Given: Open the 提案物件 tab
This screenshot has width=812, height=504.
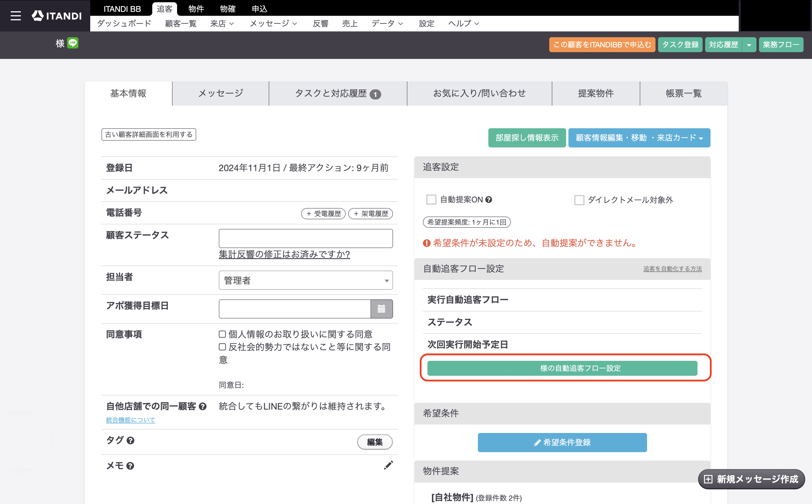Looking at the screenshot, I should (x=596, y=94).
